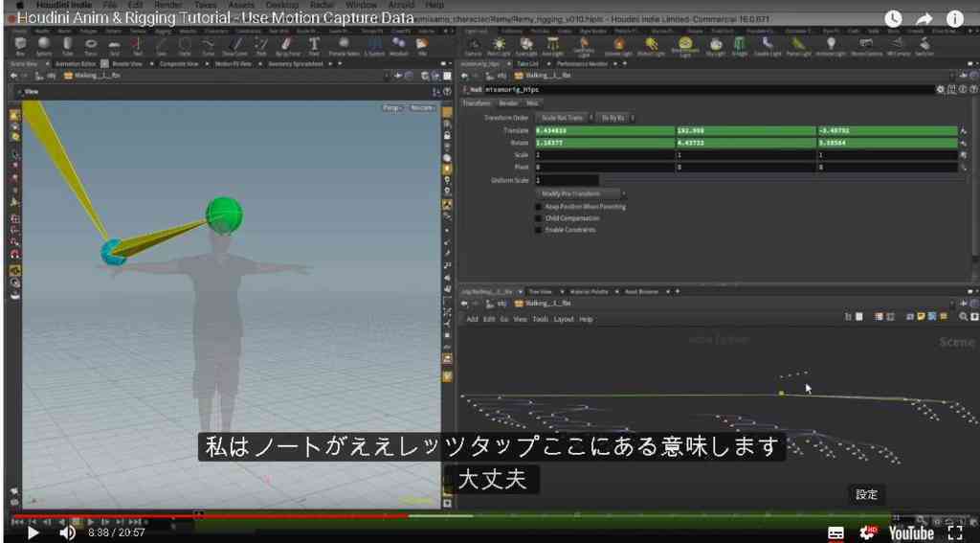Select the Font shelf tool
Image resolution: width=980 pixels, height=543 pixels.
pyautogui.click(x=314, y=46)
